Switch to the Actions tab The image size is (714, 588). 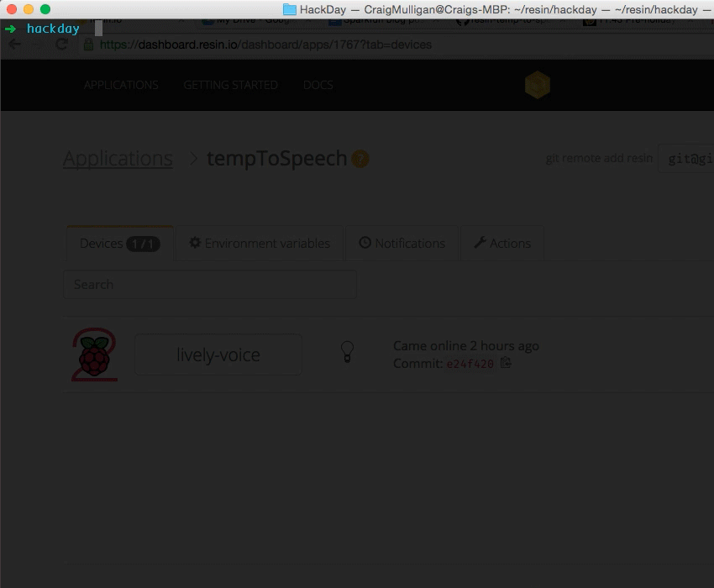(502, 244)
